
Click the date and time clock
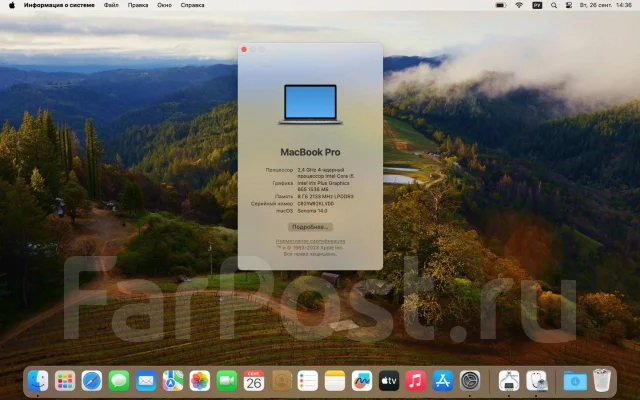[606, 5]
